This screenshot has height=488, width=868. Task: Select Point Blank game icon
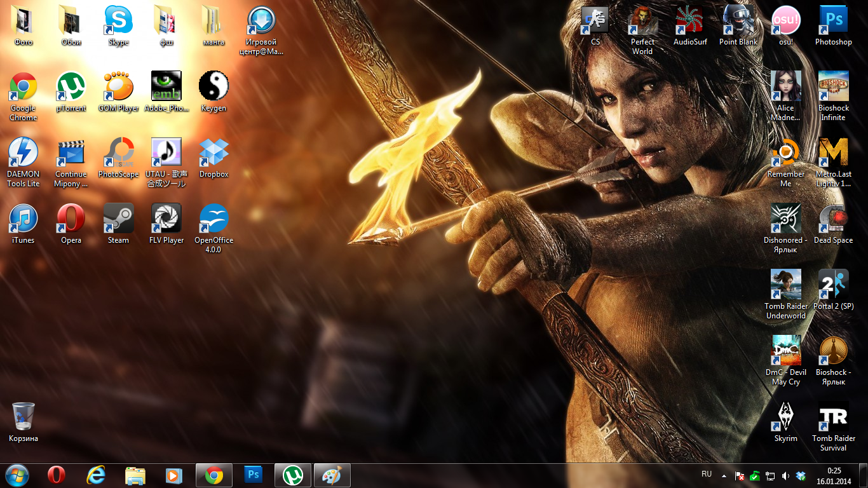(x=738, y=25)
